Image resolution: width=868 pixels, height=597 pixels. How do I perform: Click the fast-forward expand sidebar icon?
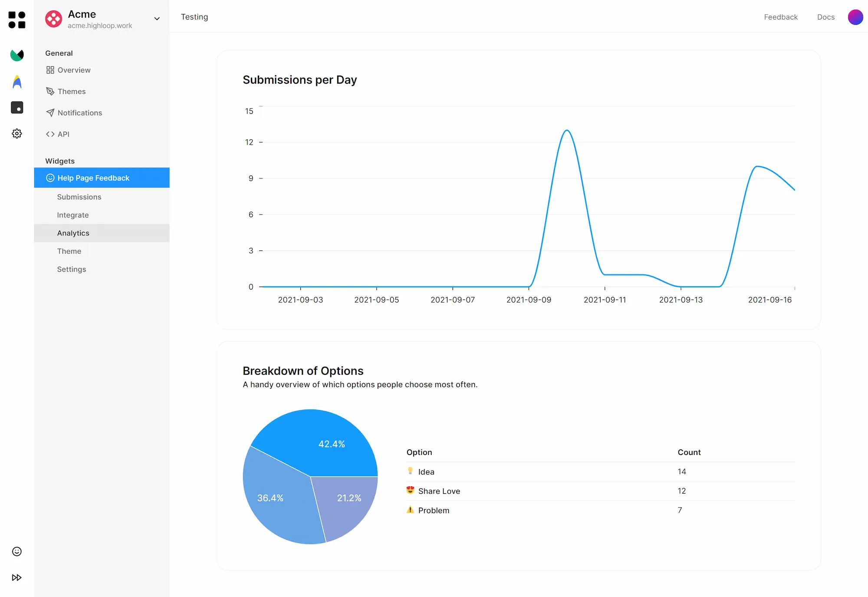click(17, 577)
